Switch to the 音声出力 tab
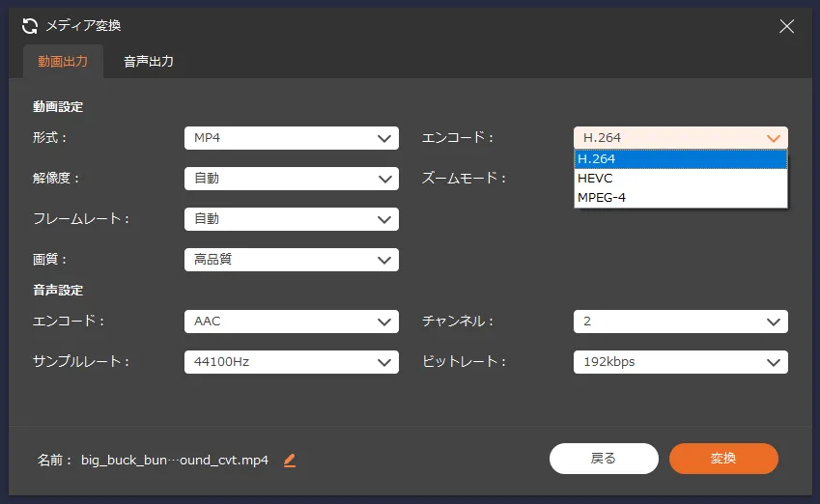The height and width of the screenshot is (504, 820). [148, 62]
